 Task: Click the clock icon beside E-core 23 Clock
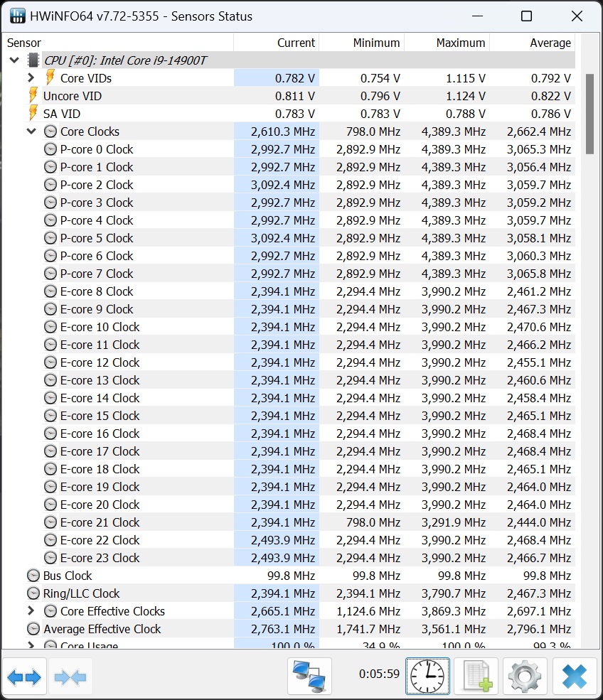point(50,558)
